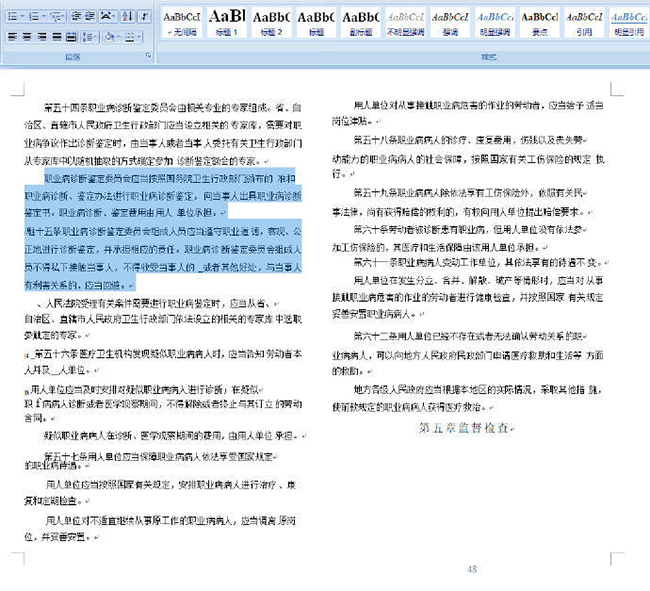Click the 第五章监督检查 heading
Image resolution: width=650 pixels, height=591 pixels.
(x=463, y=428)
